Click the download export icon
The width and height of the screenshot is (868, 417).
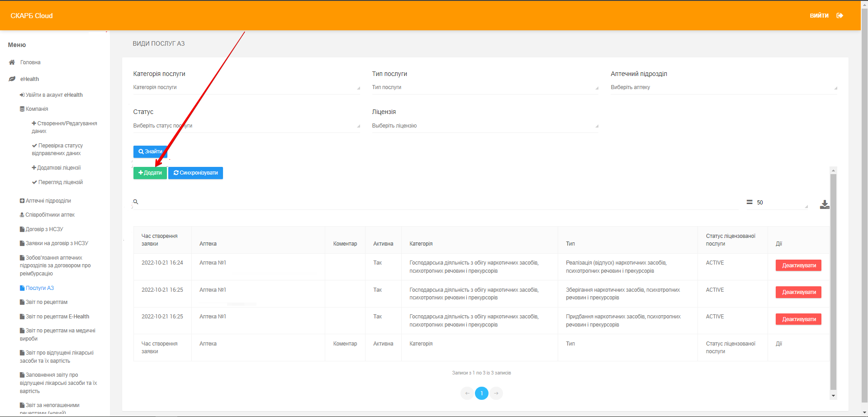tap(825, 204)
